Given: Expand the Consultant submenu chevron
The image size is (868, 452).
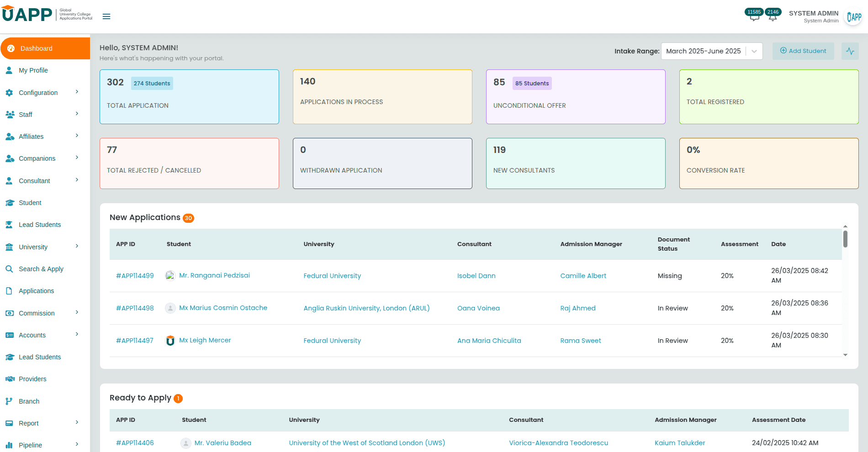Looking at the screenshot, I should coord(77,180).
